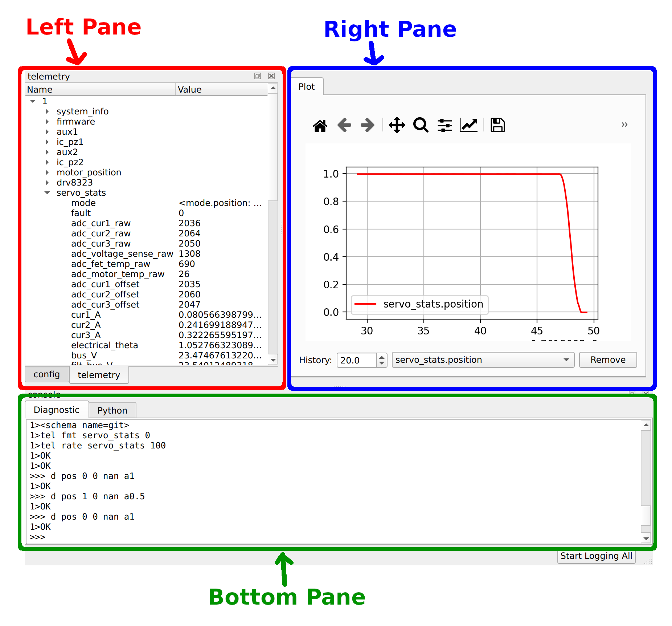672x626 pixels.
Task: Click the History value input field
Action: (x=357, y=360)
